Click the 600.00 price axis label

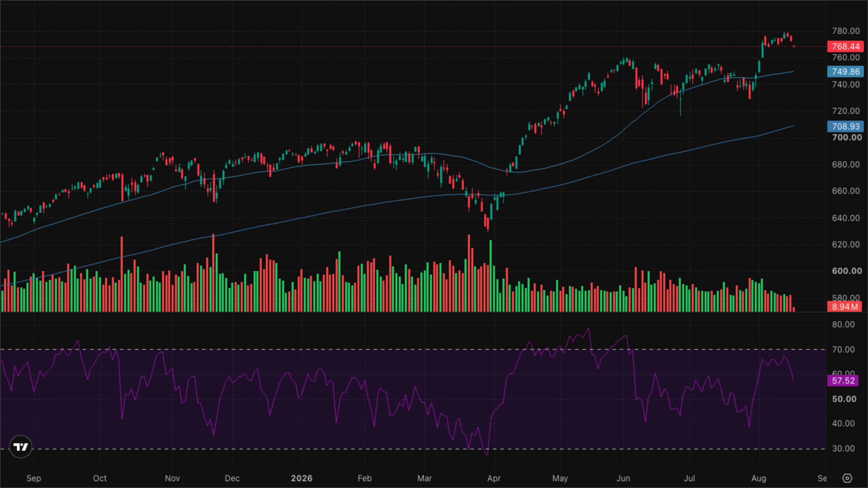[847, 271]
